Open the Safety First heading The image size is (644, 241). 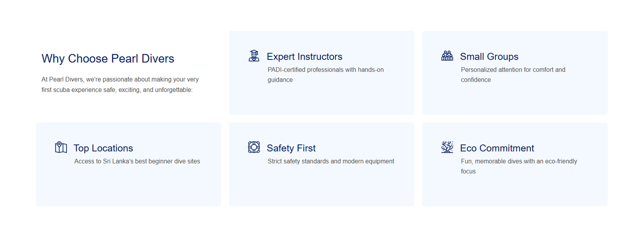pyautogui.click(x=291, y=148)
